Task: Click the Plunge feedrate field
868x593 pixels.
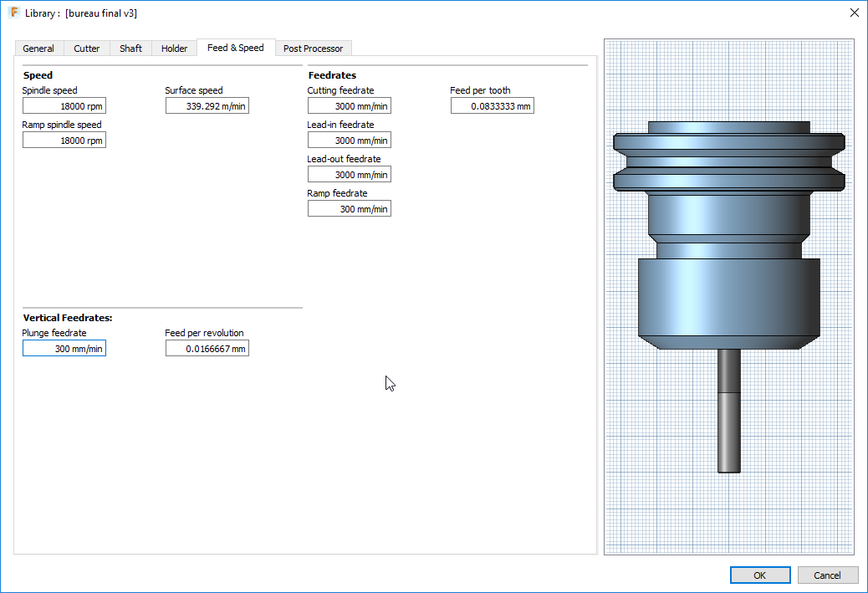Action: [64, 348]
